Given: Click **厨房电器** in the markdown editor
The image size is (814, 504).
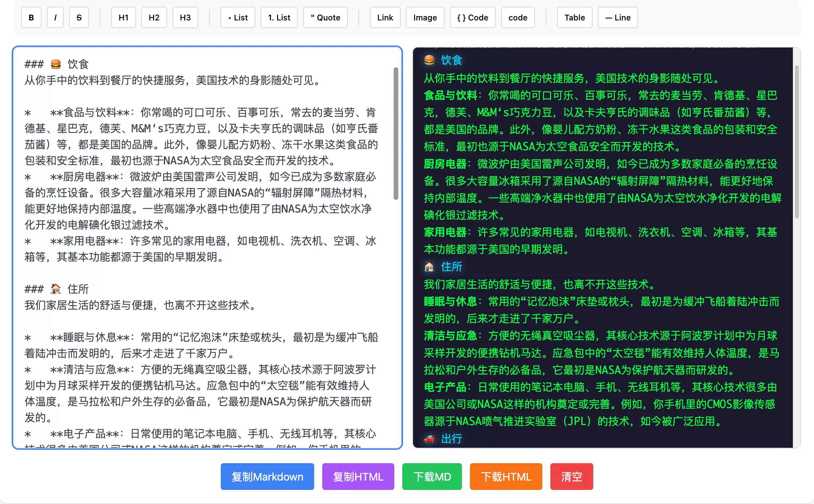Looking at the screenshot, I should (85, 177).
